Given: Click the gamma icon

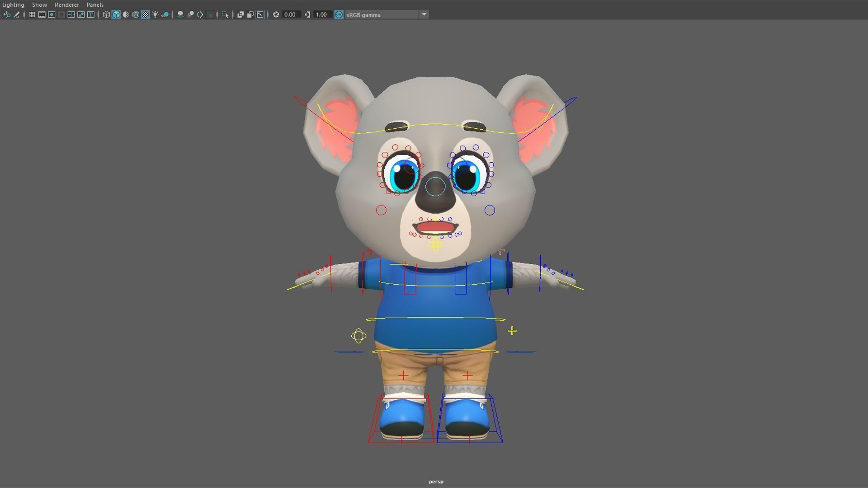Looking at the screenshot, I should tap(307, 14).
